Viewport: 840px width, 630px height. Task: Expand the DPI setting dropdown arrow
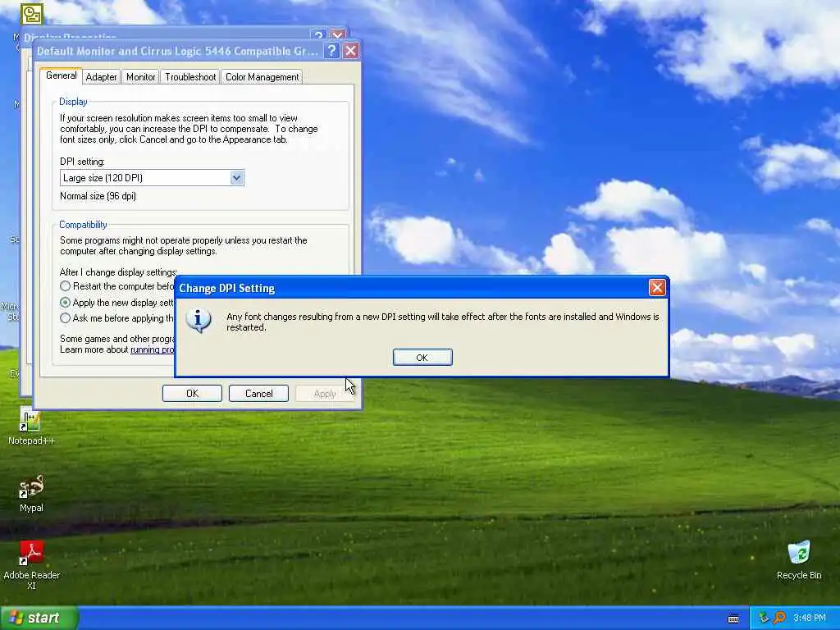(236, 178)
